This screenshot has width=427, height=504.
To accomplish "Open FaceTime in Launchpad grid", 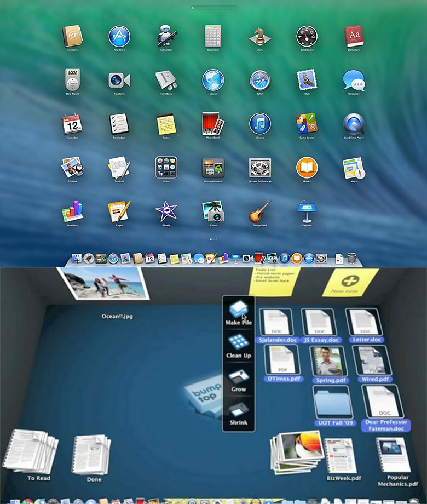I will tap(119, 80).
